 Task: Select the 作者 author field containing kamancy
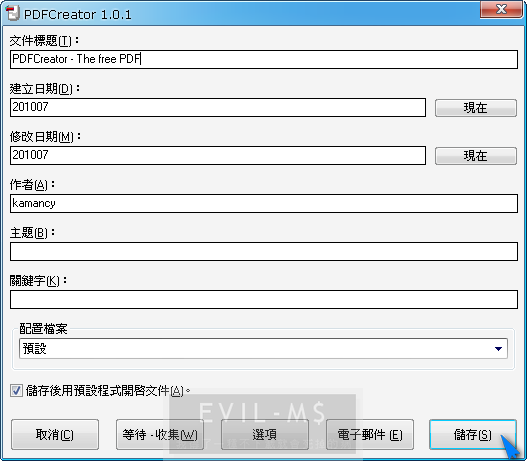[x=264, y=203]
